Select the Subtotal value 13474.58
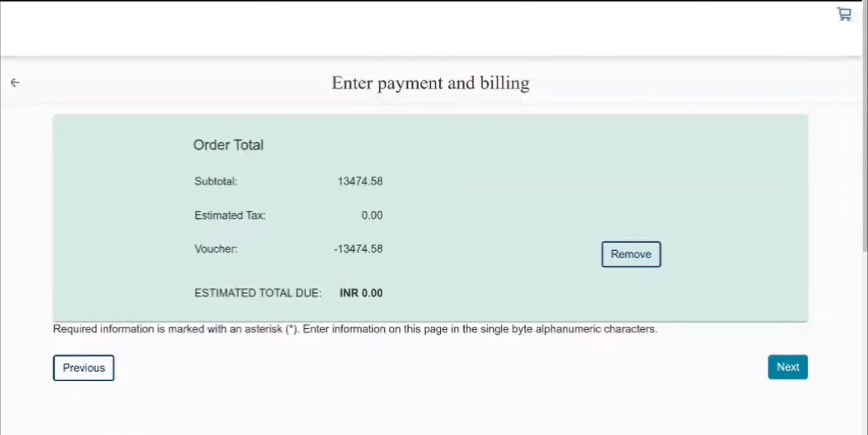The image size is (868, 435). 360,181
